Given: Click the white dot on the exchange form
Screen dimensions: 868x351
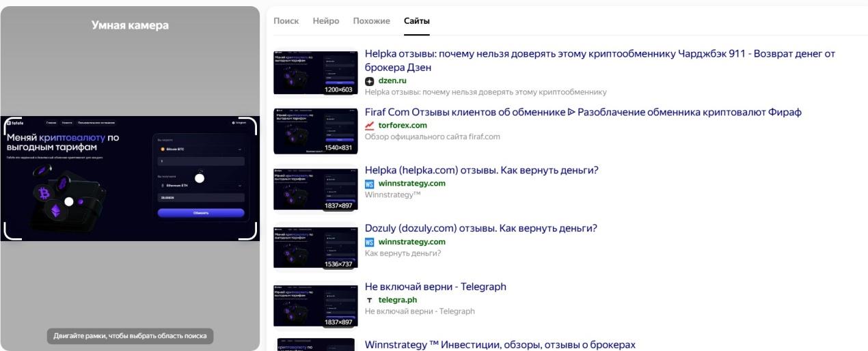Looking at the screenshot, I should [x=200, y=178].
